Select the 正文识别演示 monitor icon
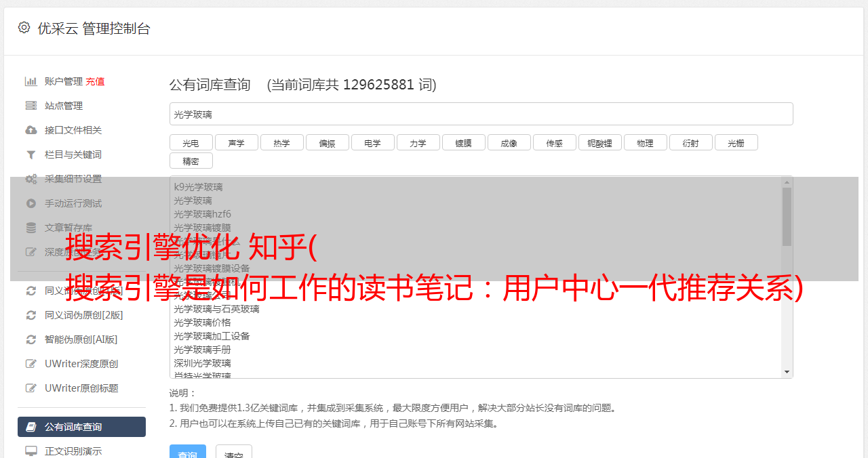The image size is (868, 458). (x=31, y=451)
